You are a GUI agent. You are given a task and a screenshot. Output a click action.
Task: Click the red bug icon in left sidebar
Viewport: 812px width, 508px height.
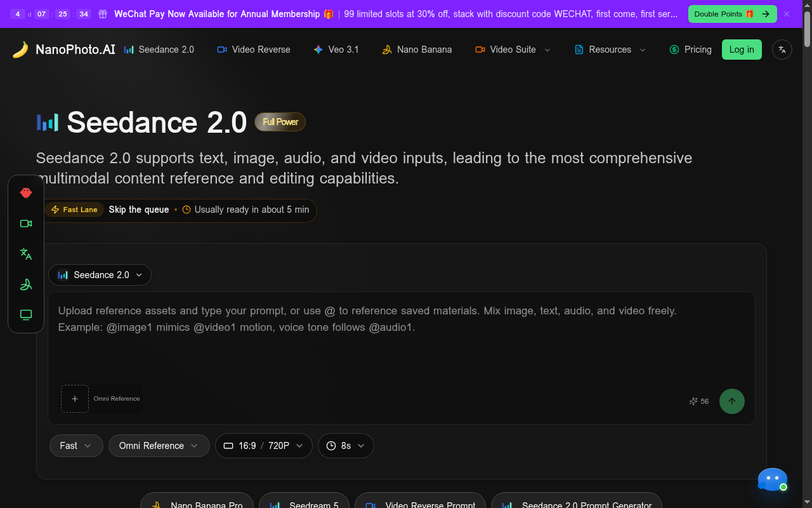[x=26, y=193]
